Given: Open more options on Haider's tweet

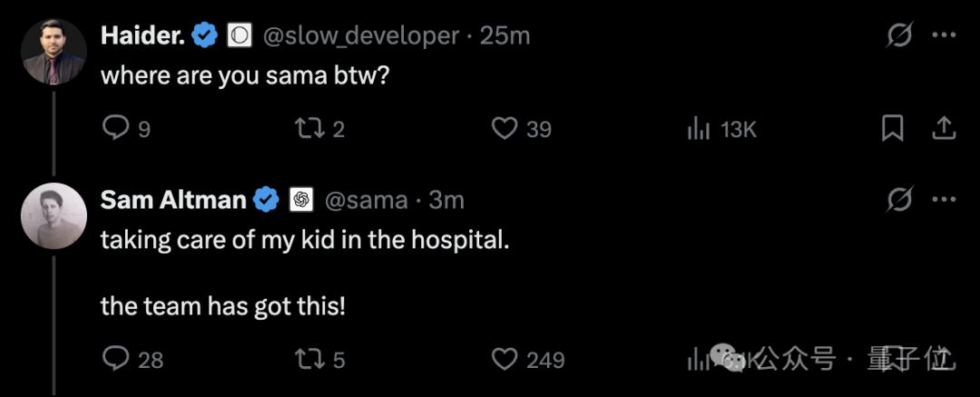Looking at the screenshot, I should 945,36.
